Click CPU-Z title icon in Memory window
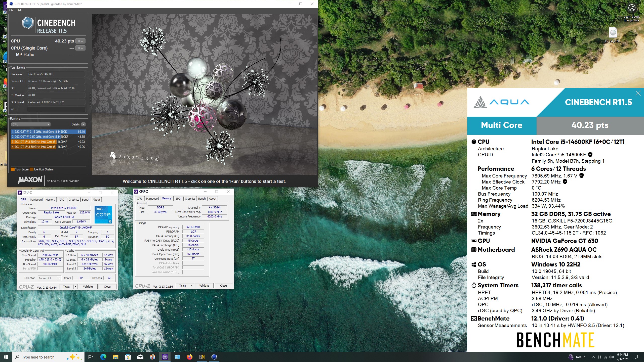Viewport: 644px width, 362px height. 136,192
